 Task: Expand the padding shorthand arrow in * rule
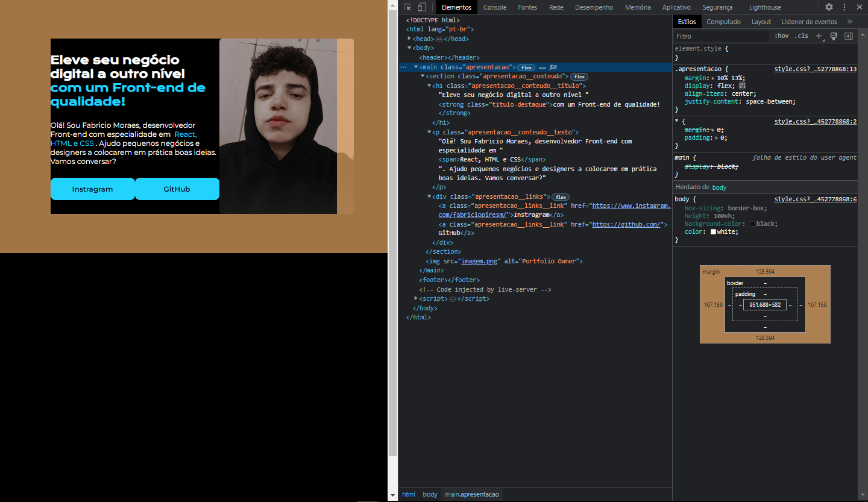717,137
